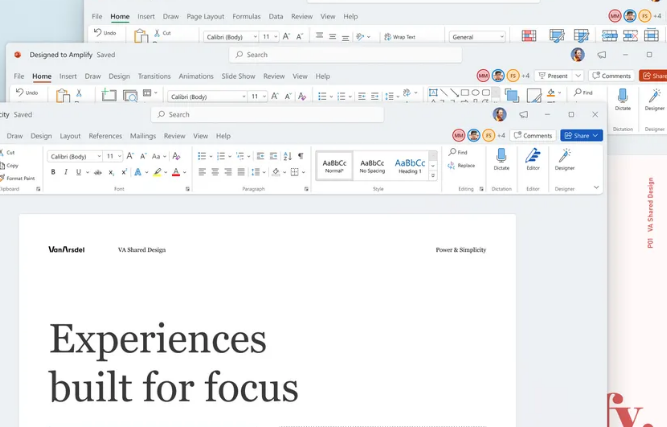
Task: Increase indent in Word ribbon
Action: point(274,156)
